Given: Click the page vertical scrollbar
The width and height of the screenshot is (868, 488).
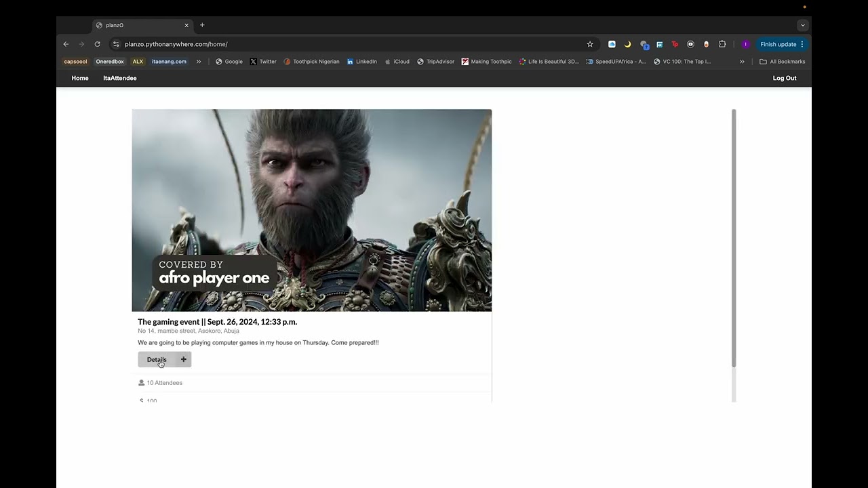Looking at the screenshot, I should pyautogui.click(x=733, y=239).
